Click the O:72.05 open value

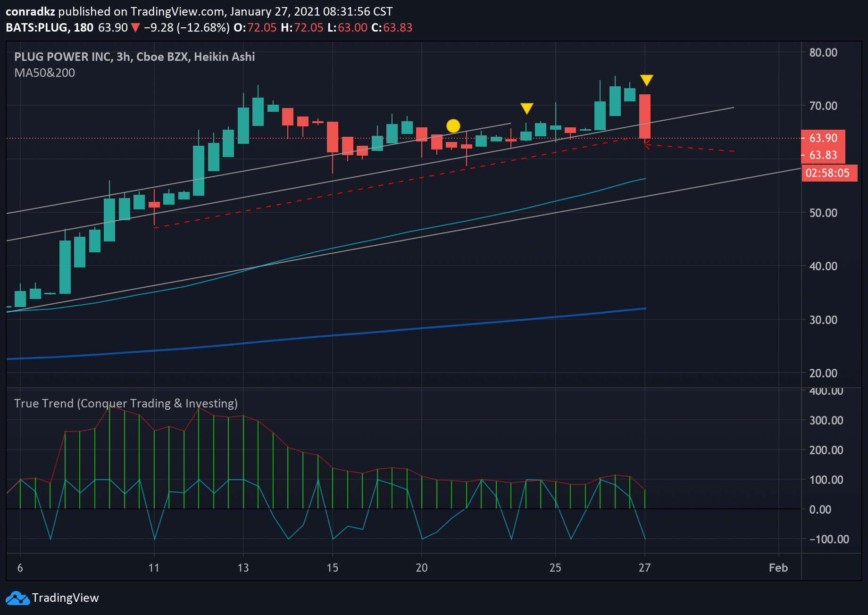[255, 27]
